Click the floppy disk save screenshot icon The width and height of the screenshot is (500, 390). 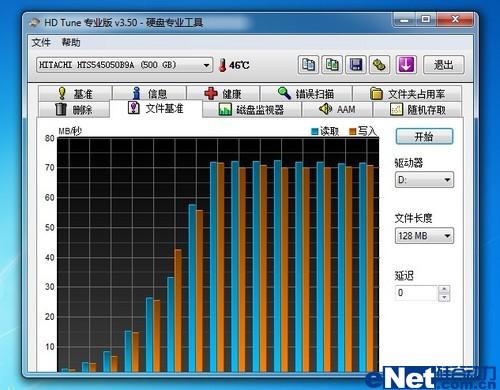356,65
